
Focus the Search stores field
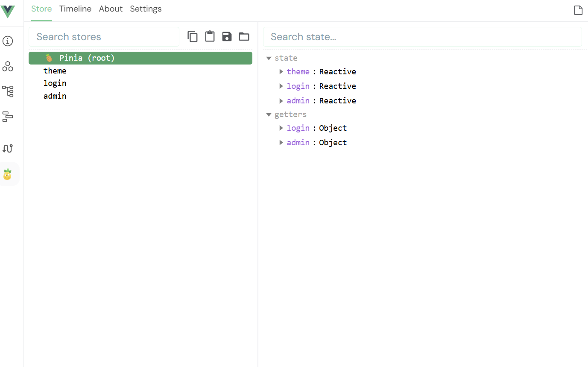point(104,37)
